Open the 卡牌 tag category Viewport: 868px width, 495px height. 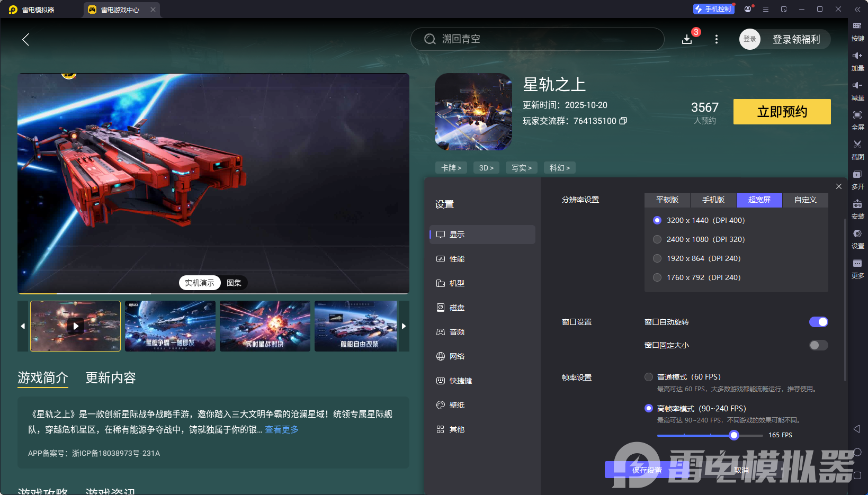pos(451,168)
